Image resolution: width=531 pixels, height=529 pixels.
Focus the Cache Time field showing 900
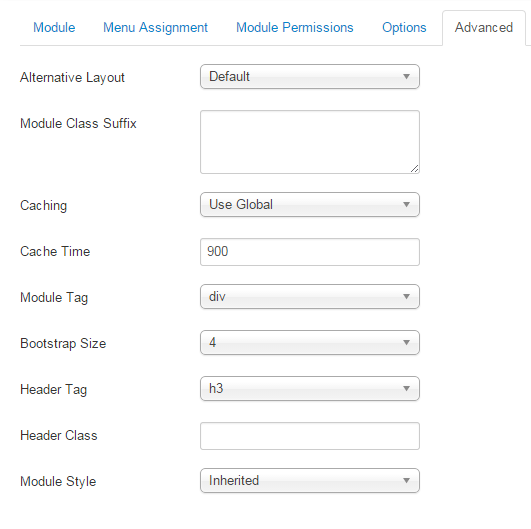(x=310, y=252)
